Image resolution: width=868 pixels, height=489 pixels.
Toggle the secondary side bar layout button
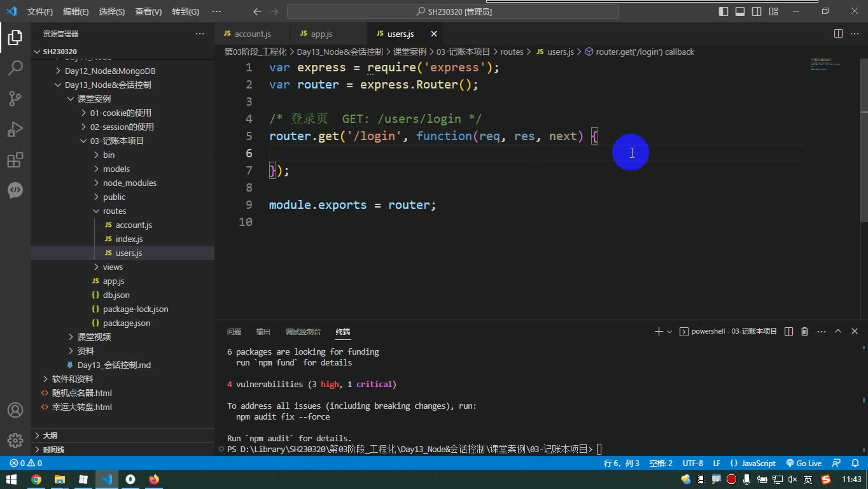[757, 11]
